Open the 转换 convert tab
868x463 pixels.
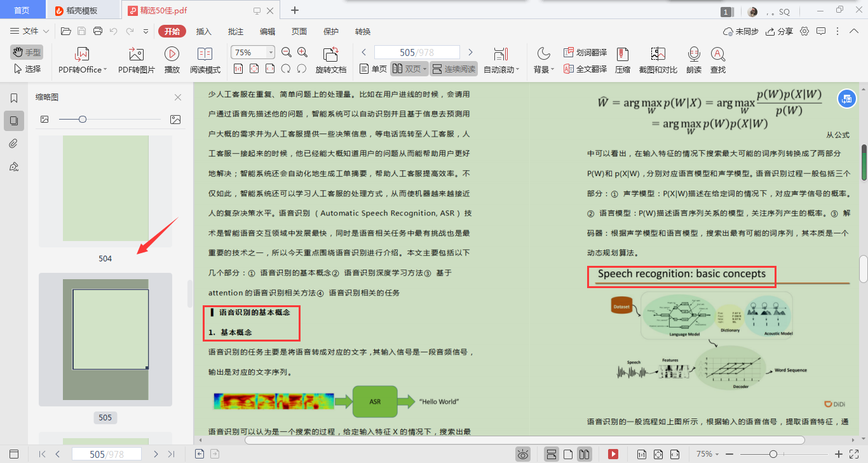(363, 31)
